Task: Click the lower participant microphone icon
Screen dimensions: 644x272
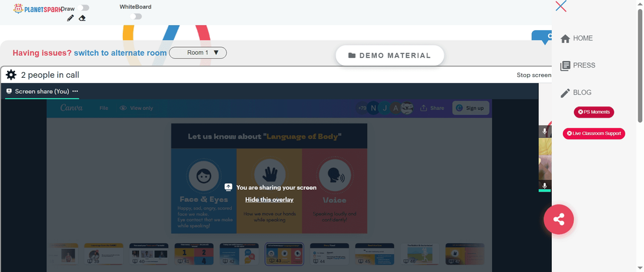Action: 545,185
